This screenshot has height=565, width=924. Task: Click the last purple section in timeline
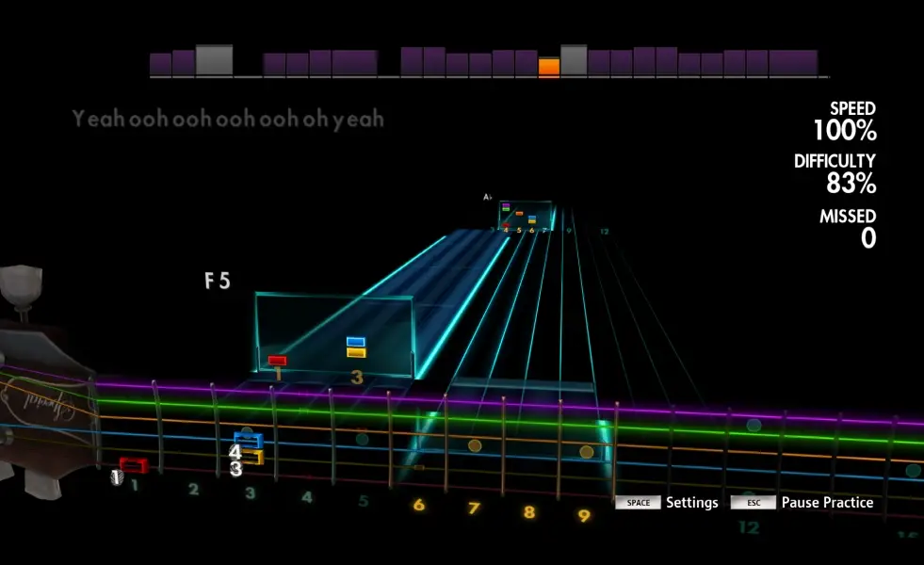[793, 62]
